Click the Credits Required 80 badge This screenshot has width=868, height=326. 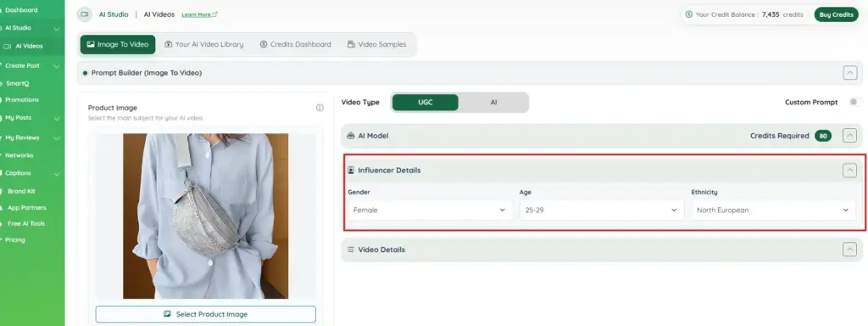pos(822,136)
